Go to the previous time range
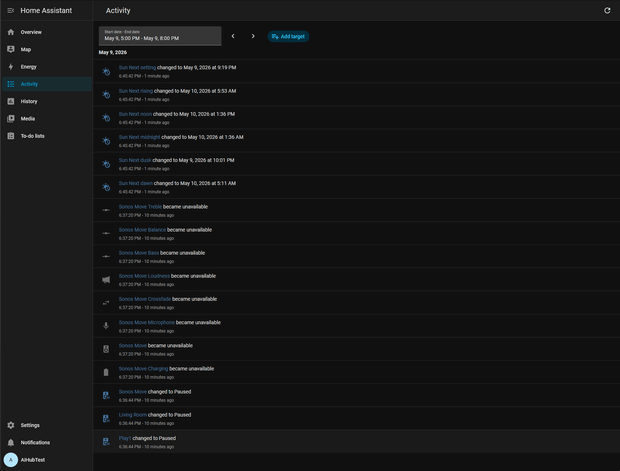The height and width of the screenshot is (471, 620). coord(233,36)
